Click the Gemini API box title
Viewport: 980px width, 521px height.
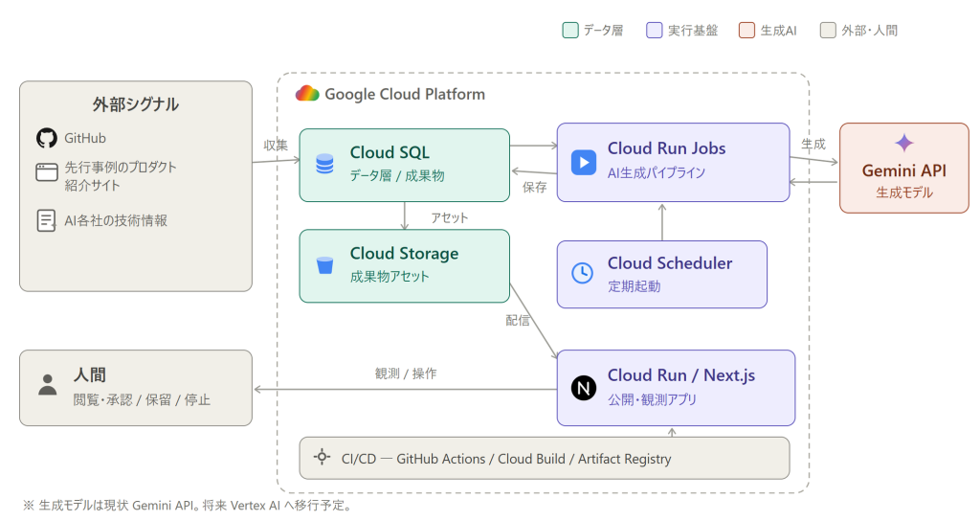tap(903, 170)
